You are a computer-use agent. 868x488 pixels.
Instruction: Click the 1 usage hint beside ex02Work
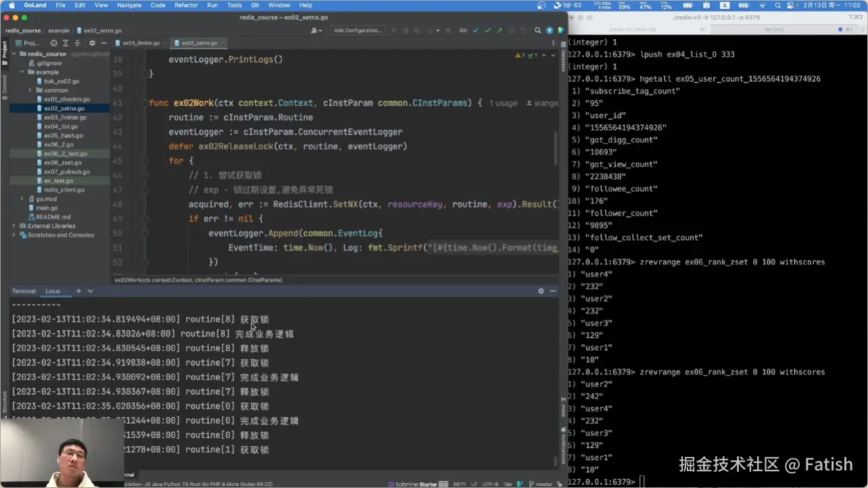click(503, 103)
